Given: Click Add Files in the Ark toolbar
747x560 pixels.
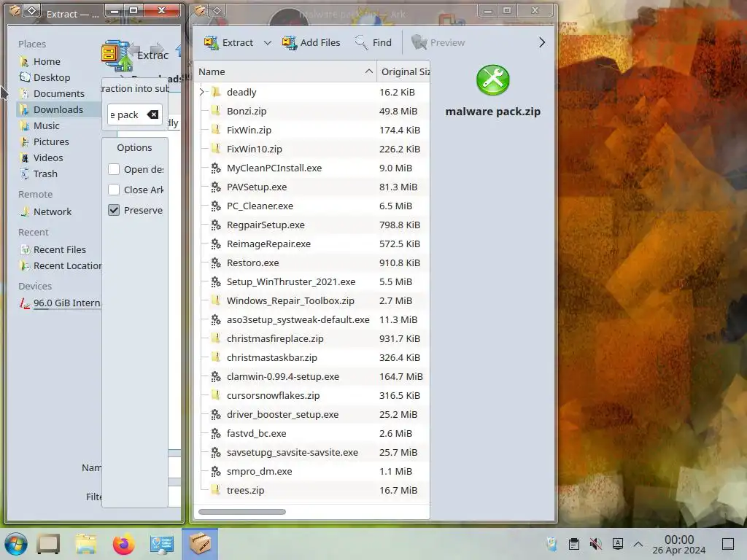Looking at the screenshot, I should tap(311, 42).
